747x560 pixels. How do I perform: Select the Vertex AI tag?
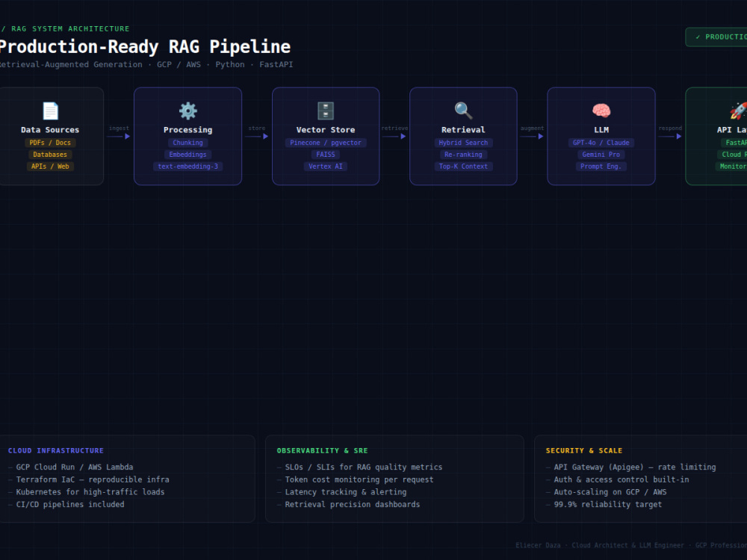click(326, 167)
